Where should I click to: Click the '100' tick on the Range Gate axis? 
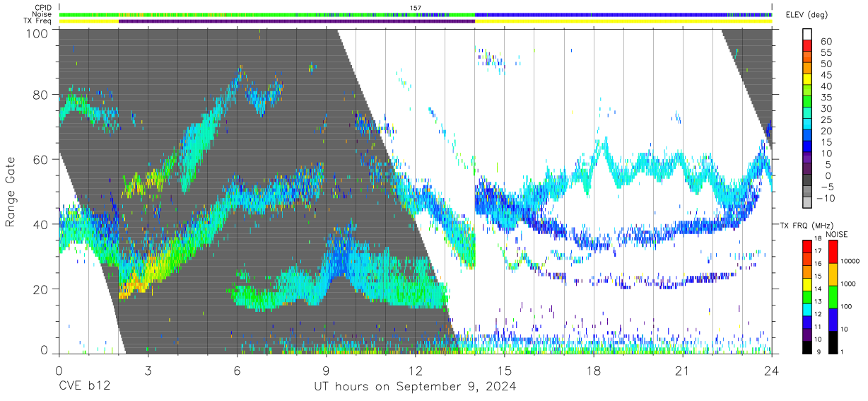pos(36,33)
